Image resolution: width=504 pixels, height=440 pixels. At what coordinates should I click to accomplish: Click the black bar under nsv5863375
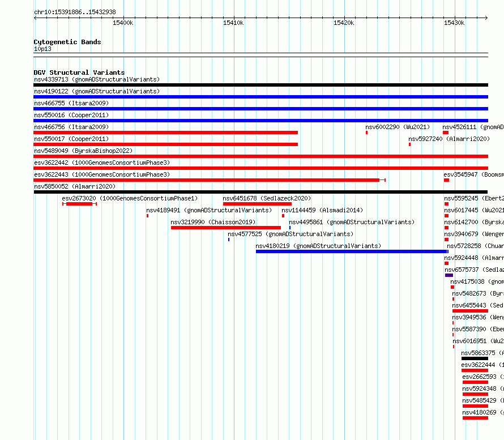[x=475, y=358]
